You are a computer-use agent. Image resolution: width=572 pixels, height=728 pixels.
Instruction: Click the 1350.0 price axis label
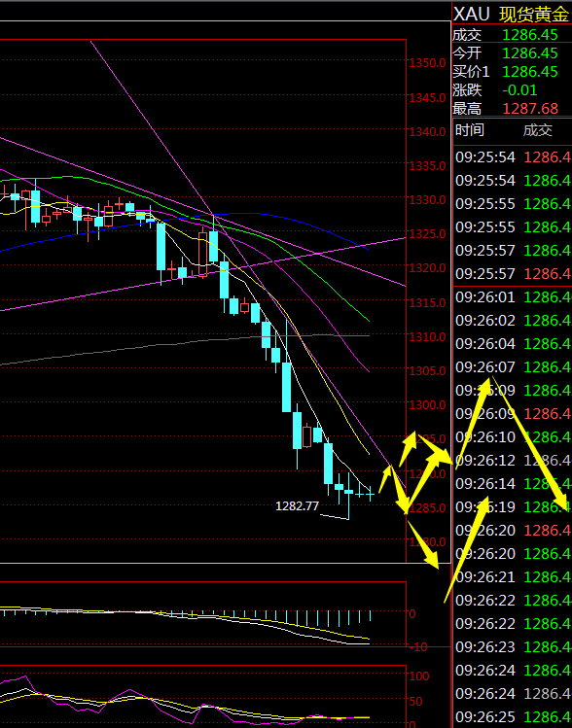(x=427, y=63)
